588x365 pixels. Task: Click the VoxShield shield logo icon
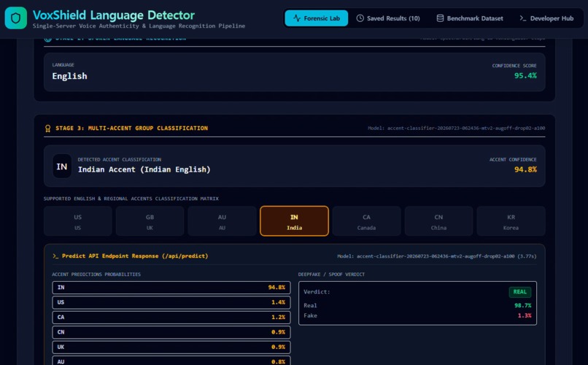[x=16, y=18]
